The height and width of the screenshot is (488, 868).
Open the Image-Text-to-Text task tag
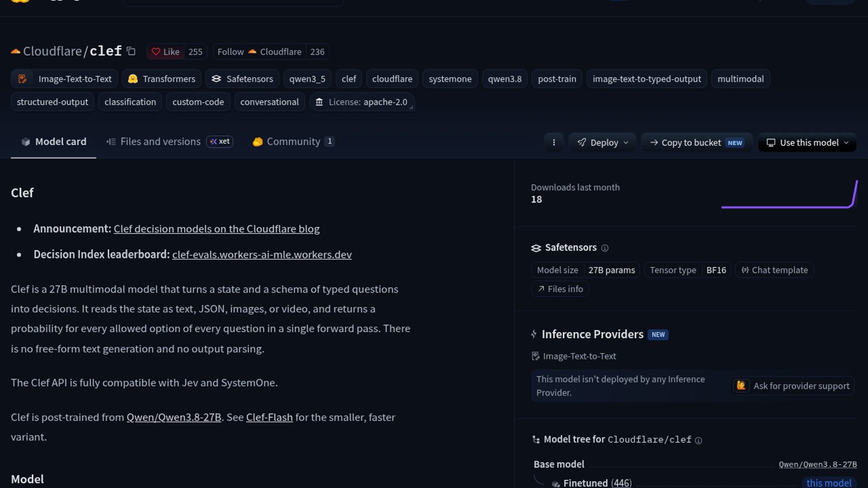point(65,79)
